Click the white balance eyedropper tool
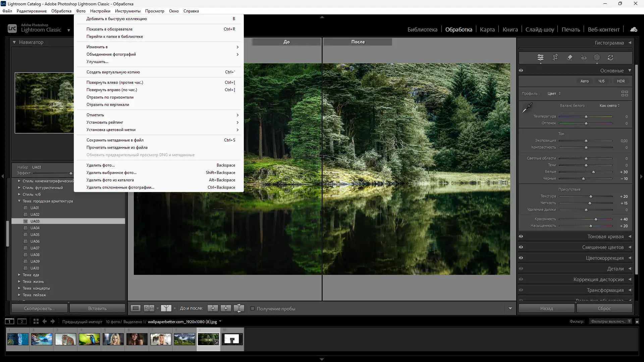The height and width of the screenshot is (362, 644). point(527,108)
